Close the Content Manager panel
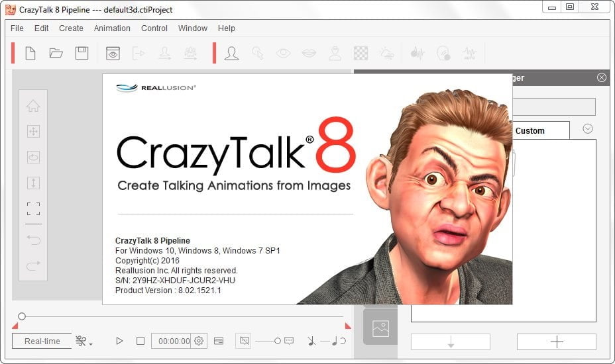This screenshot has height=364, width=615. (602, 77)
